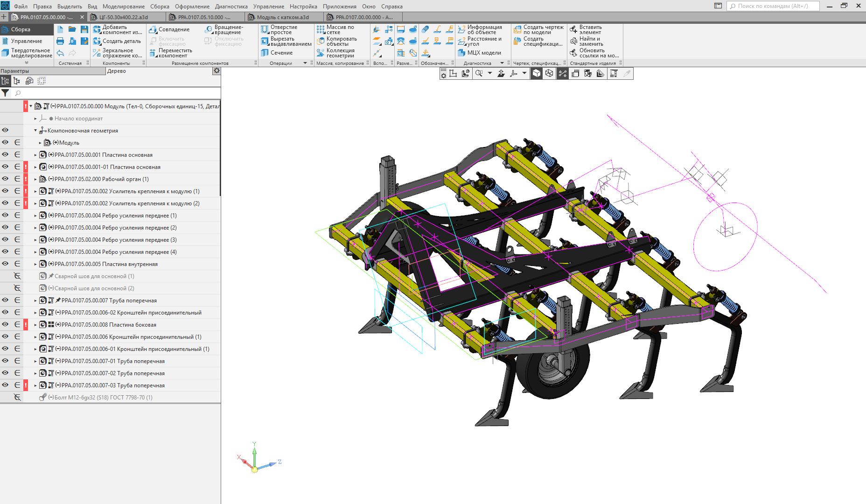The image size is (866, 504).
Task: Toggle visibility of Пластина боковая
Action: coord(5,325)
